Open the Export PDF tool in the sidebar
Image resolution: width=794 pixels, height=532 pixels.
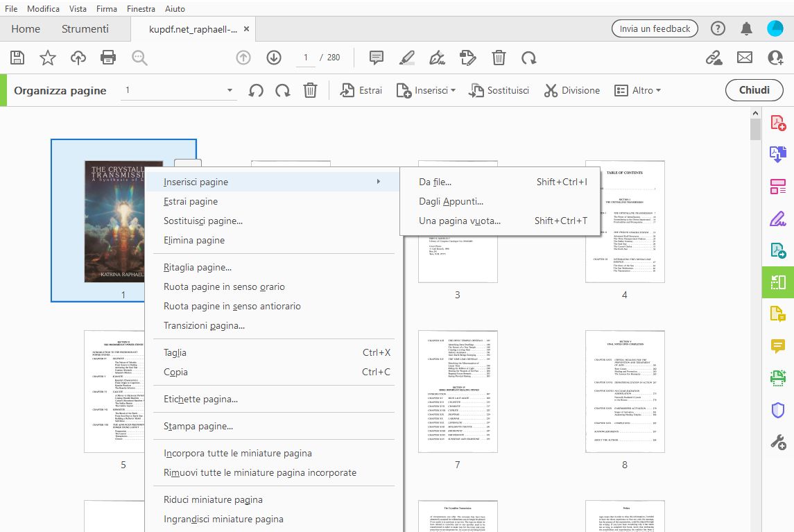pos(777,154)
